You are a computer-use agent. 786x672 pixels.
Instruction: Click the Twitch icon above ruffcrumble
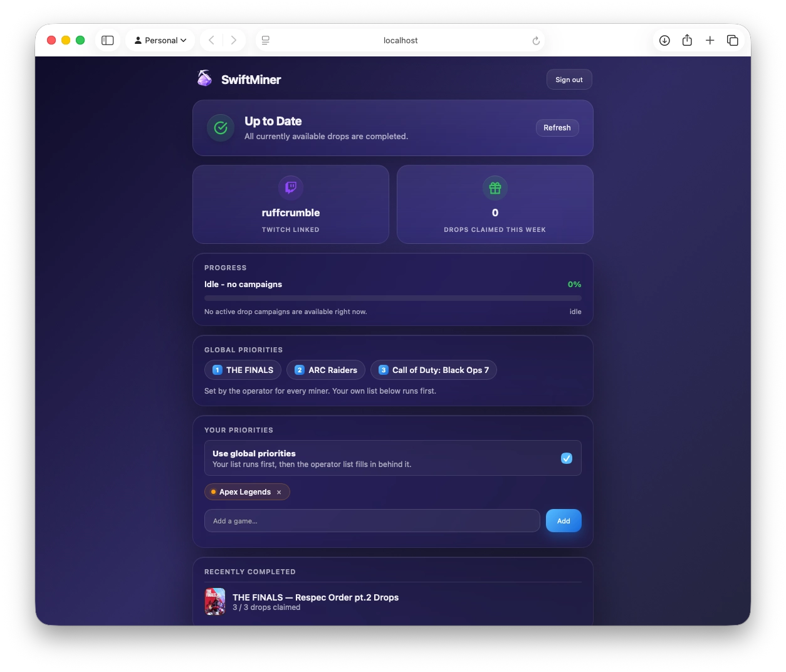(x=291, y=187)
